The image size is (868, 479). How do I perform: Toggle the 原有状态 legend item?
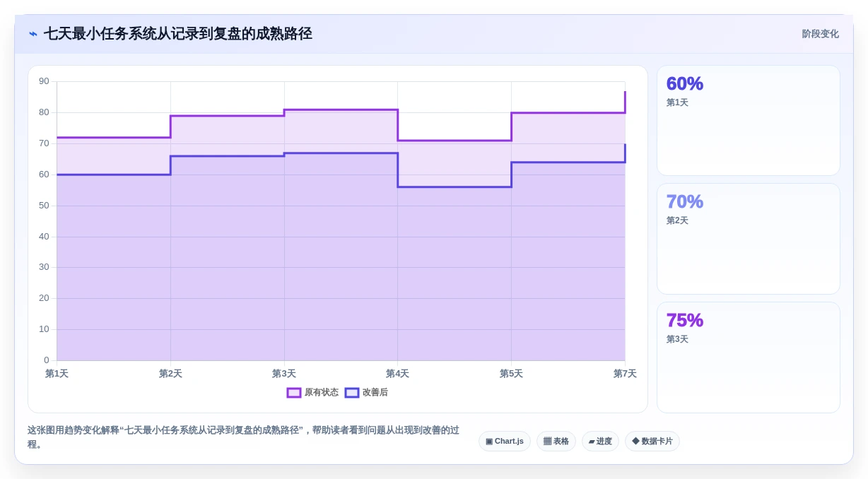tap(312, 392)
